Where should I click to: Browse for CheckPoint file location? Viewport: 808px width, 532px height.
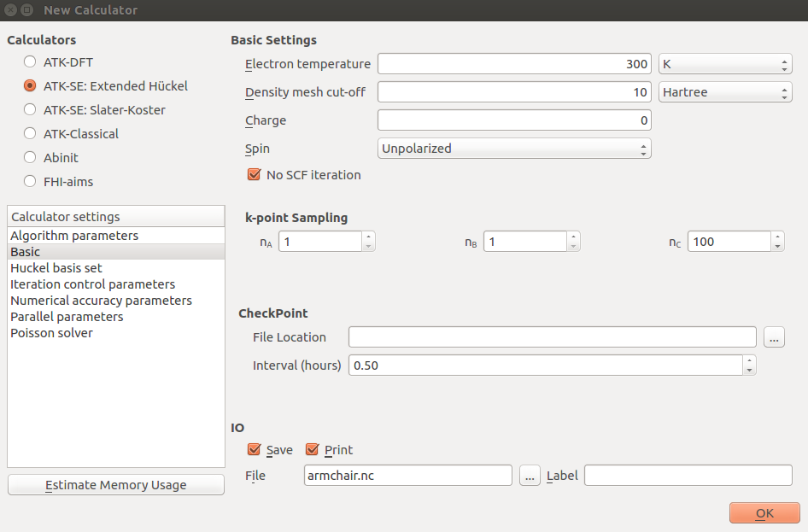pyautogui.click(x=774, y=337)
